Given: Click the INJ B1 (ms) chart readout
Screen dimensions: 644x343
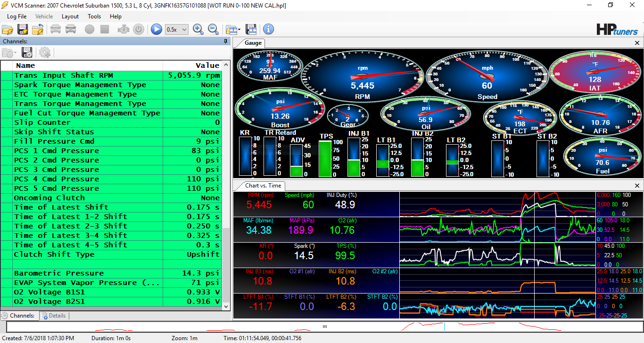Looking at the screenshot, I should (x=263, y=281).
